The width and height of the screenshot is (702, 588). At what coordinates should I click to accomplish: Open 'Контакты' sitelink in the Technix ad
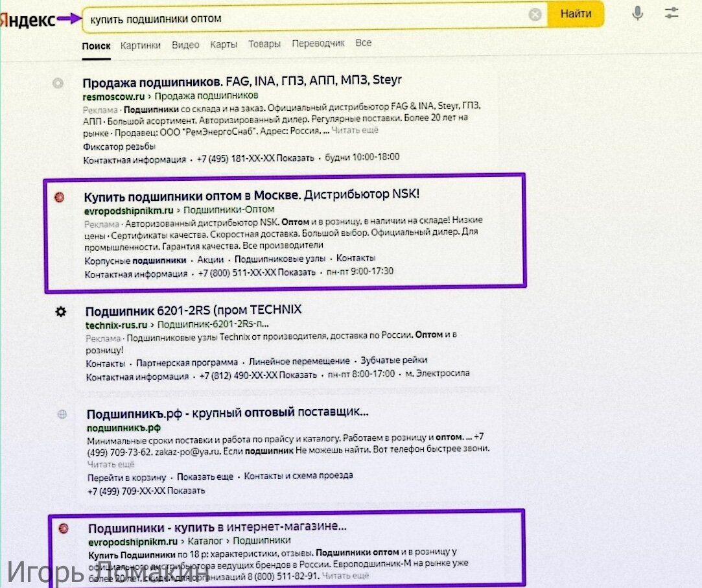(x=105, y=363)
